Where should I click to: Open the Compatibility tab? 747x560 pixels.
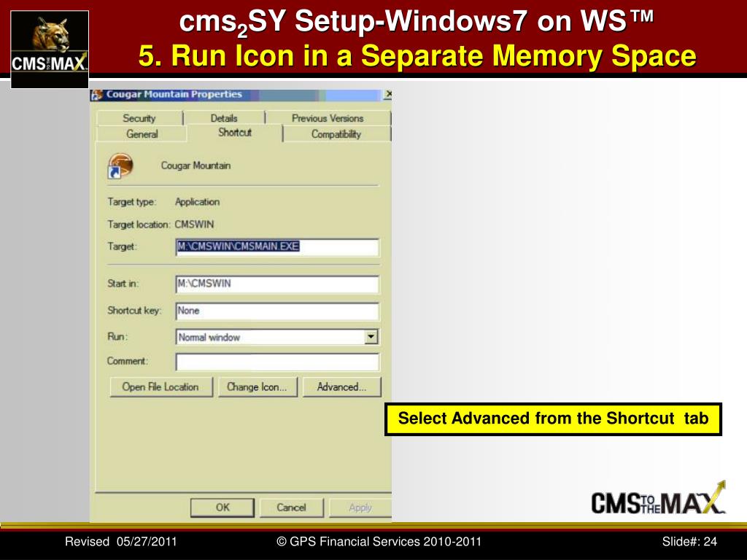click(336, 134)
